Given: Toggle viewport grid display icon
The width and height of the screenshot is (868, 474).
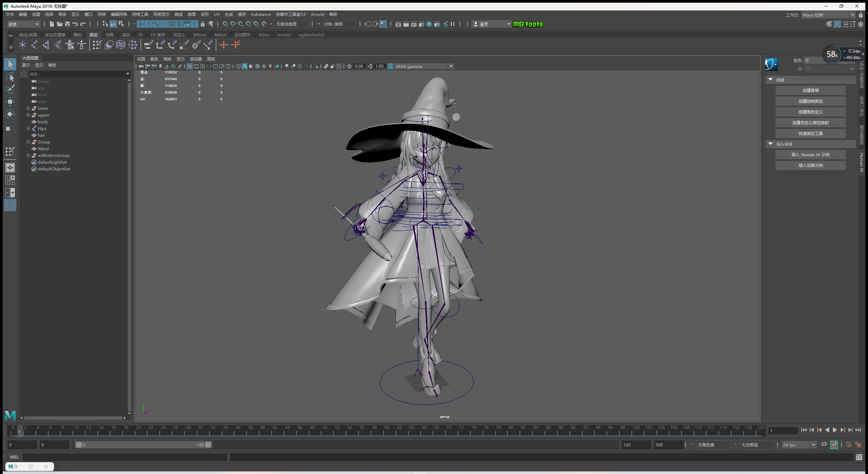Looking at the screenshot, I should (x=190, y=66).
